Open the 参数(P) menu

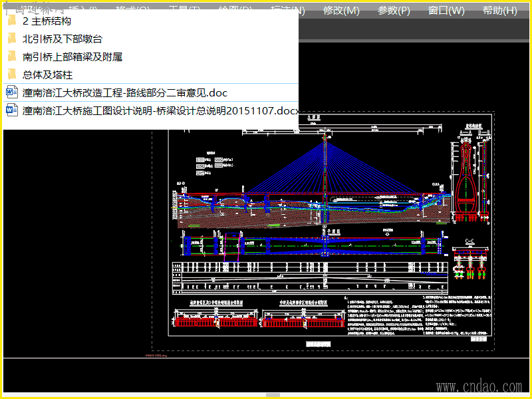tap(394, 11)
